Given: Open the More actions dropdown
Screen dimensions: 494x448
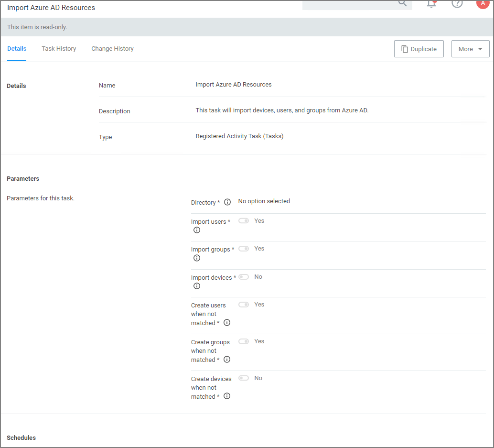Looking at the screenshot, I should [470, 48].
